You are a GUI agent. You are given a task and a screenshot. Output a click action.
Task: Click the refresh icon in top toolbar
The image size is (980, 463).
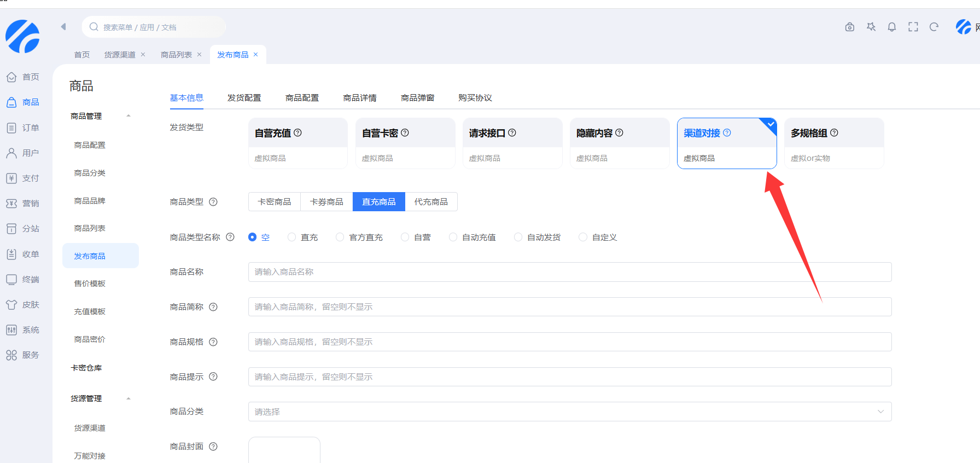pos(934,27)
